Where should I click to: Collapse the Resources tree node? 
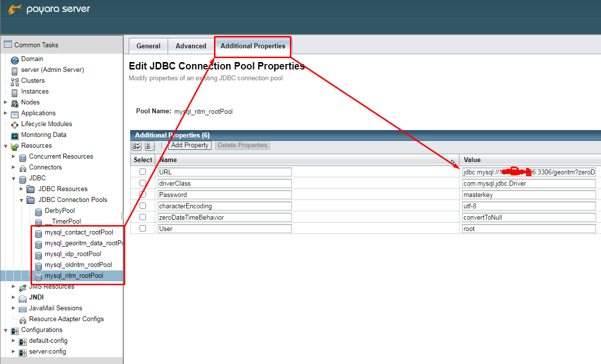5,146
